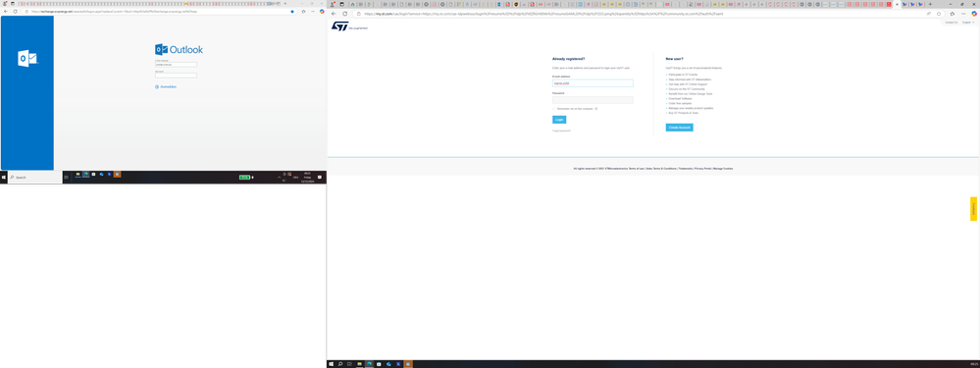This screenshot has height=368, width=980.
Task: Focus the my.st.com address bar
Action: click(x=638, y=13)
